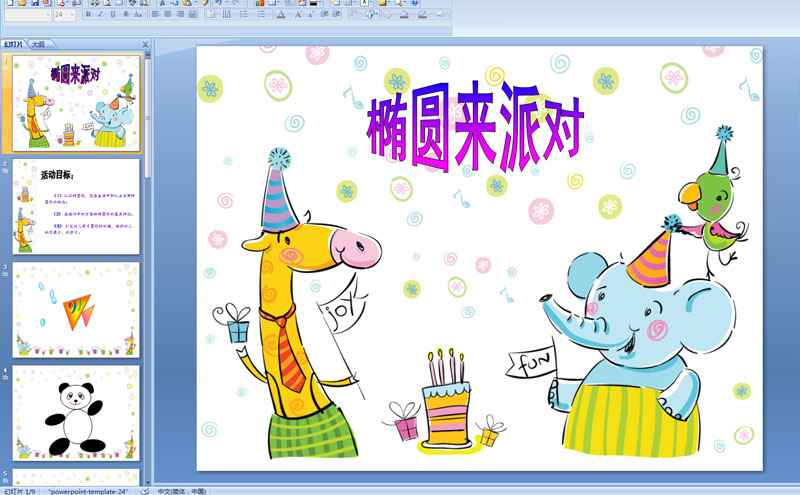This screenshot has height=495, width=800.
Task: Open Help with the question mark icon
Action: tap(415, 3)
